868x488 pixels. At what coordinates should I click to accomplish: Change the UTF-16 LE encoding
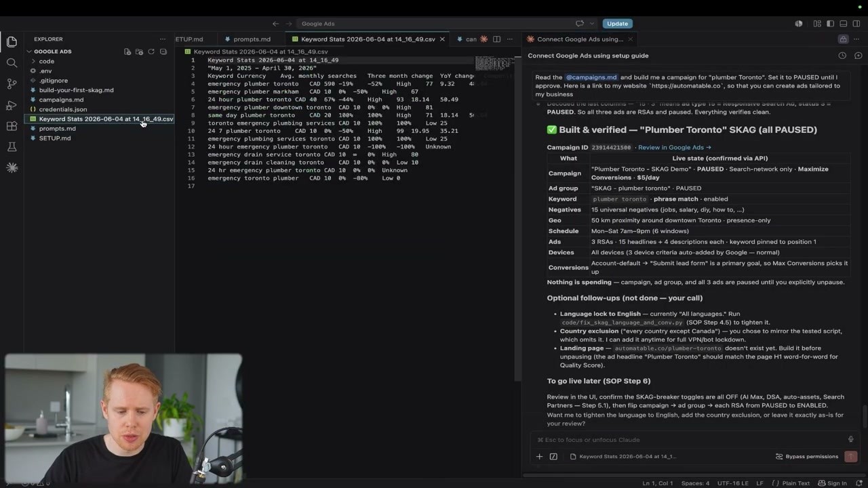pos(732,483)
